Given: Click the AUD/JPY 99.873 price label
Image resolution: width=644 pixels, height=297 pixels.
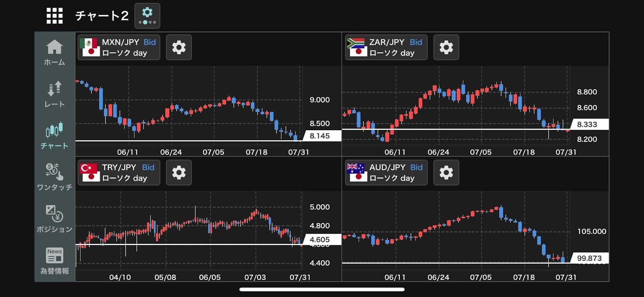Looking at the screenshot, I should point(589,258).
